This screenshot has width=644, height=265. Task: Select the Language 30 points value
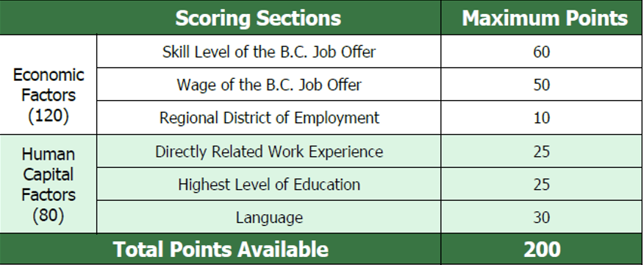coord(541,217)
